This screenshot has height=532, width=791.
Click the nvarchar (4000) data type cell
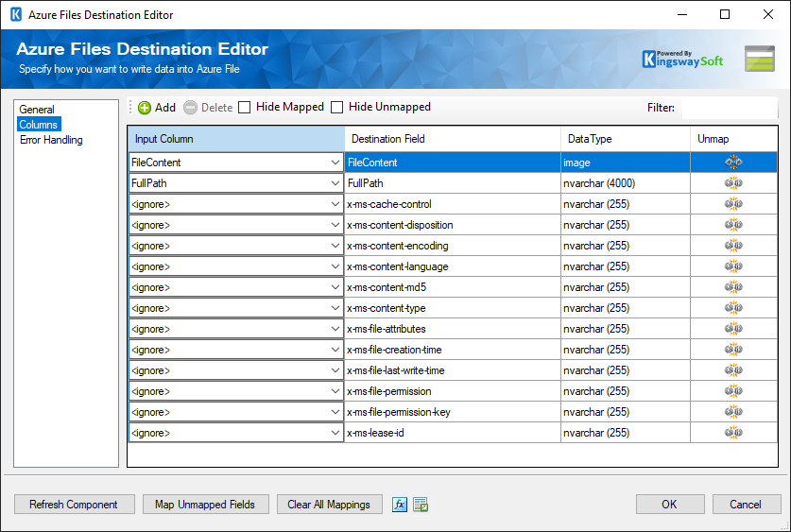[x=626, y=183]
